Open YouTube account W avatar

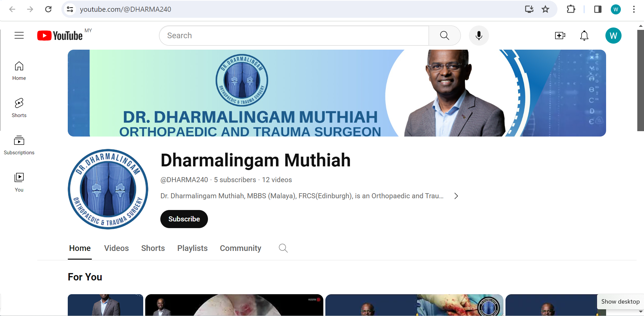(x=613, y=36)
